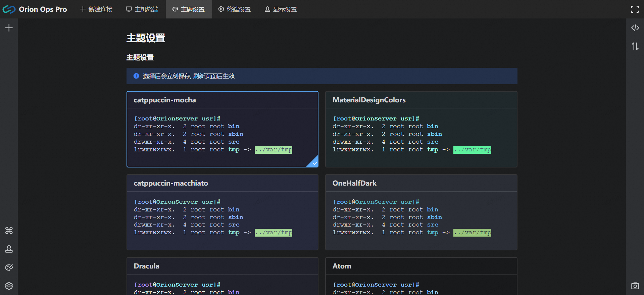This screenshot has height=295, width=644.
Task: Open the command shortcut icon in sidebar
Action: pos(9,231)
